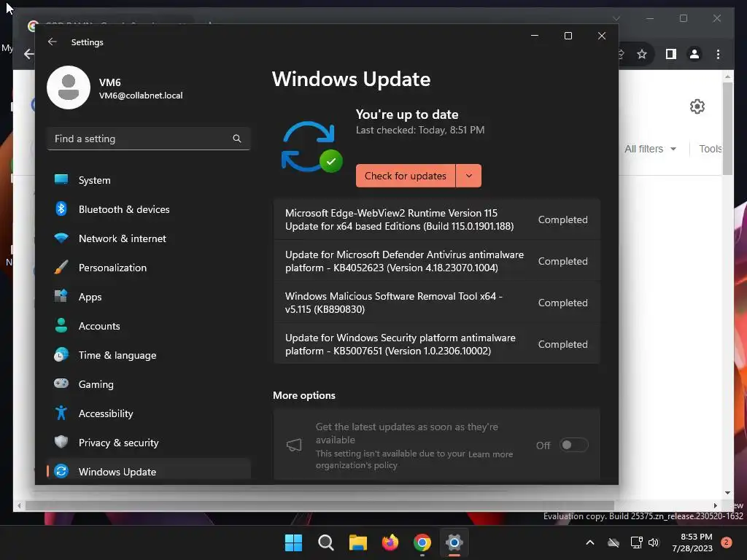Click the Tools button in Chrome page
Viewport: 747px width, 560px height.
pyautogui.click(x=710, y=149)
